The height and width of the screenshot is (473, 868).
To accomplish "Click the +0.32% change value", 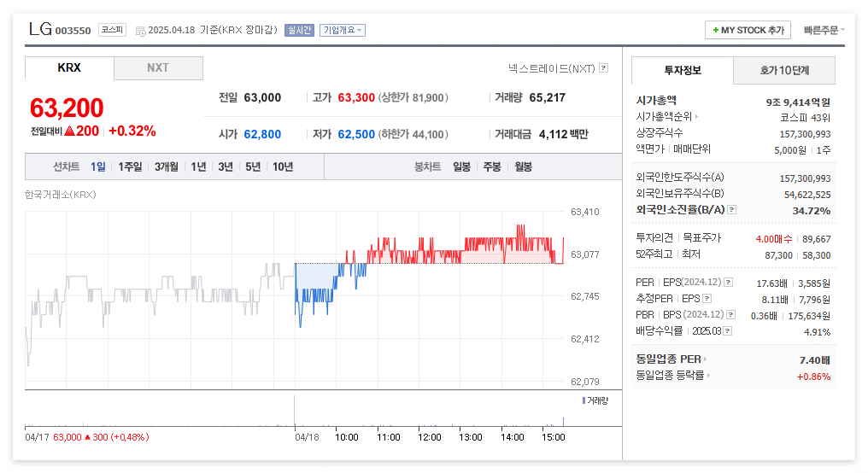I will [132, 131].
